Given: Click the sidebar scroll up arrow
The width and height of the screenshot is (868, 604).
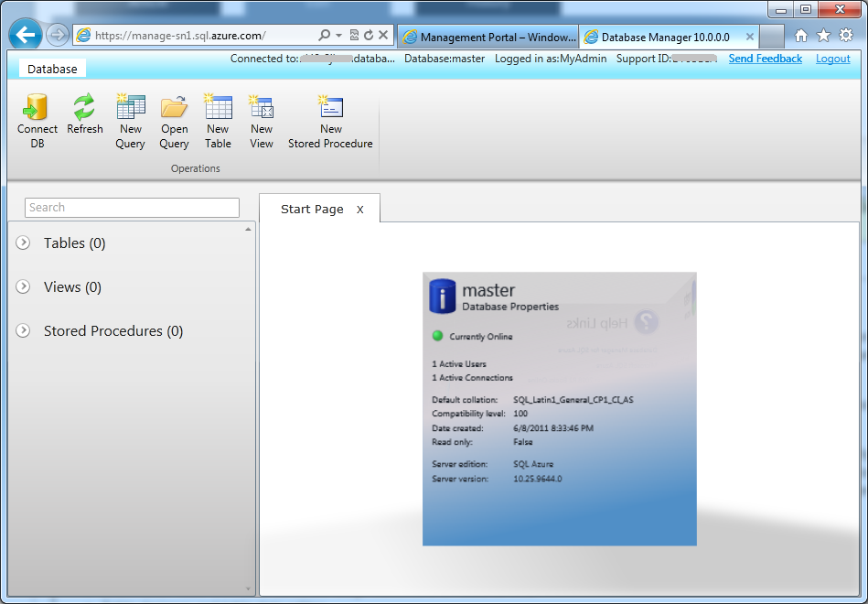Looking at the screenshot, I should pos(248,229).
